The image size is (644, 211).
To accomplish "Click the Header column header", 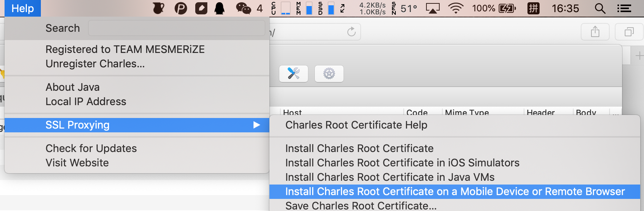I will click(x=541, y=112).
